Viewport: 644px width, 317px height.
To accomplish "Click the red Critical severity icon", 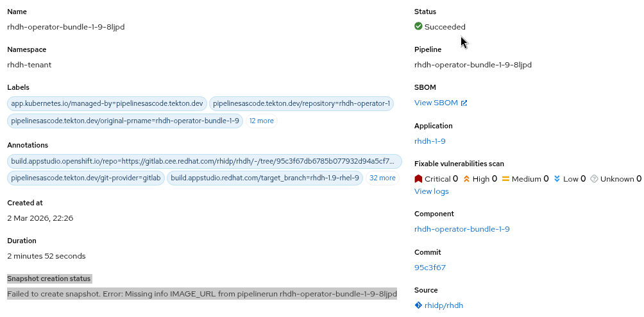I will pos(418,179).
